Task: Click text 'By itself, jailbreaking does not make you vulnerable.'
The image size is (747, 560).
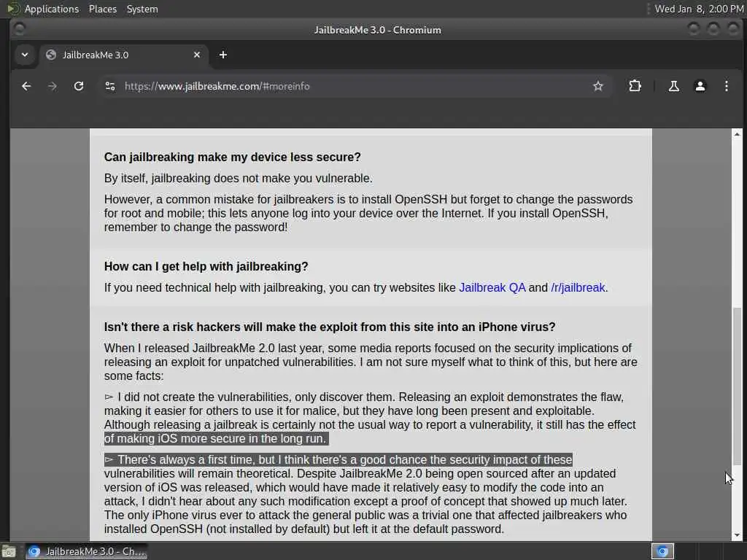Action: coord(239,178)
